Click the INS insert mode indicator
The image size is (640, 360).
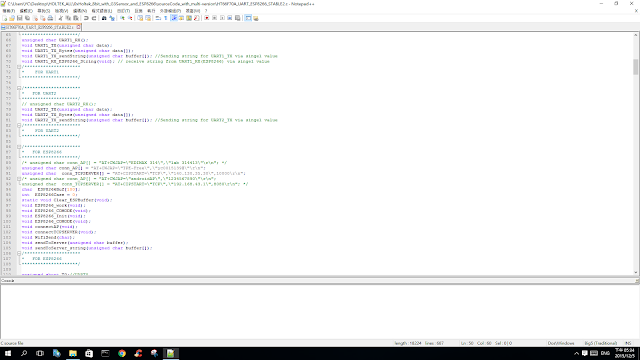point(628,343)
